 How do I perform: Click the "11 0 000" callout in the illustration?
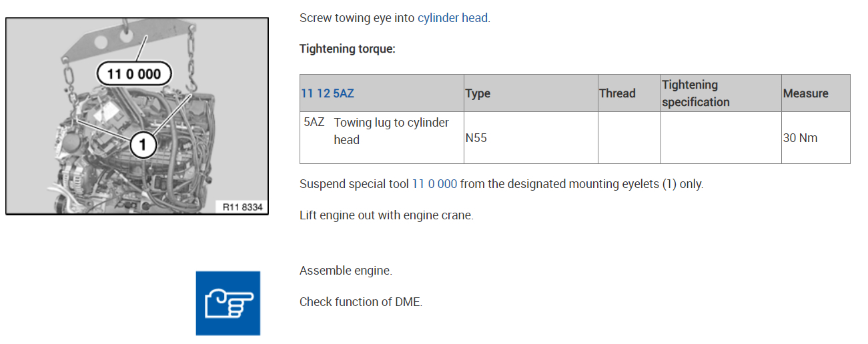point(133,73)
